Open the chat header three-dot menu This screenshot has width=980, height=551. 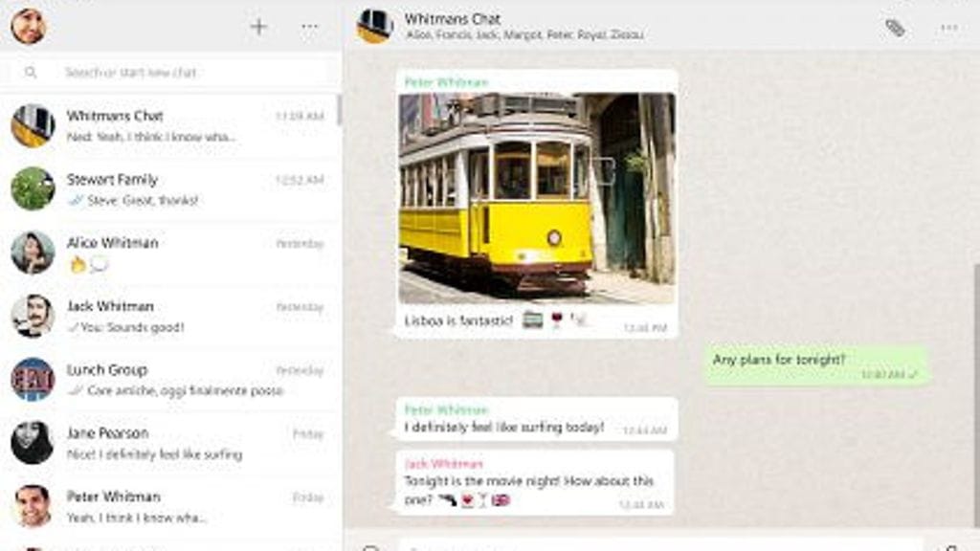coord(948,28)
